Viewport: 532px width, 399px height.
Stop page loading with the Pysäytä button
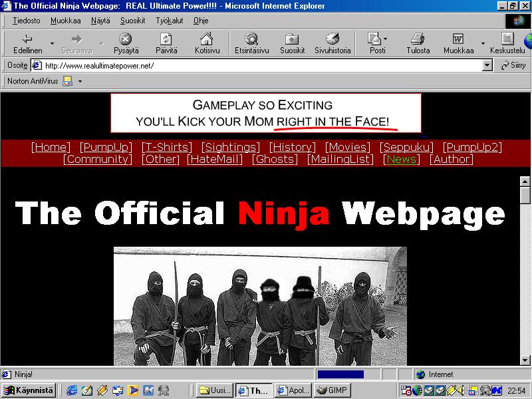point(126,43)
